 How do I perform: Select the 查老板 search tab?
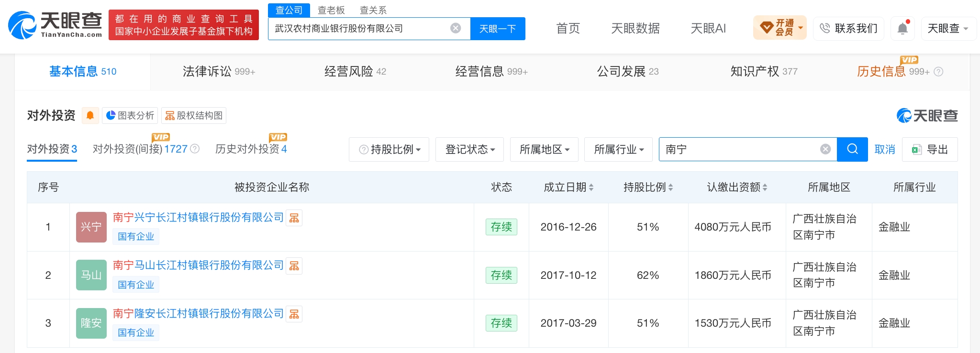point(331,10)
